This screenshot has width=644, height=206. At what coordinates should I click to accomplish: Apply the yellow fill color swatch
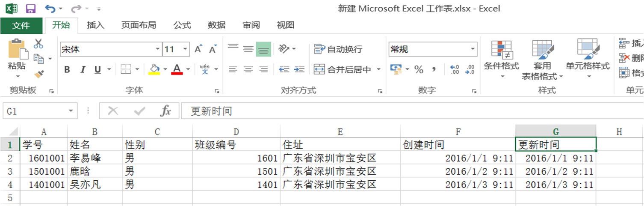point(154,69)
